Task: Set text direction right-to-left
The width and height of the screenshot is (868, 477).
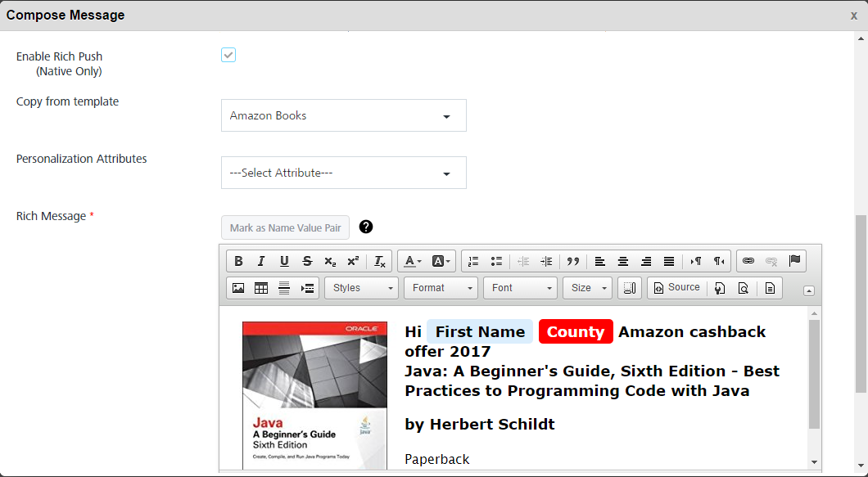Action: [718, 261]
